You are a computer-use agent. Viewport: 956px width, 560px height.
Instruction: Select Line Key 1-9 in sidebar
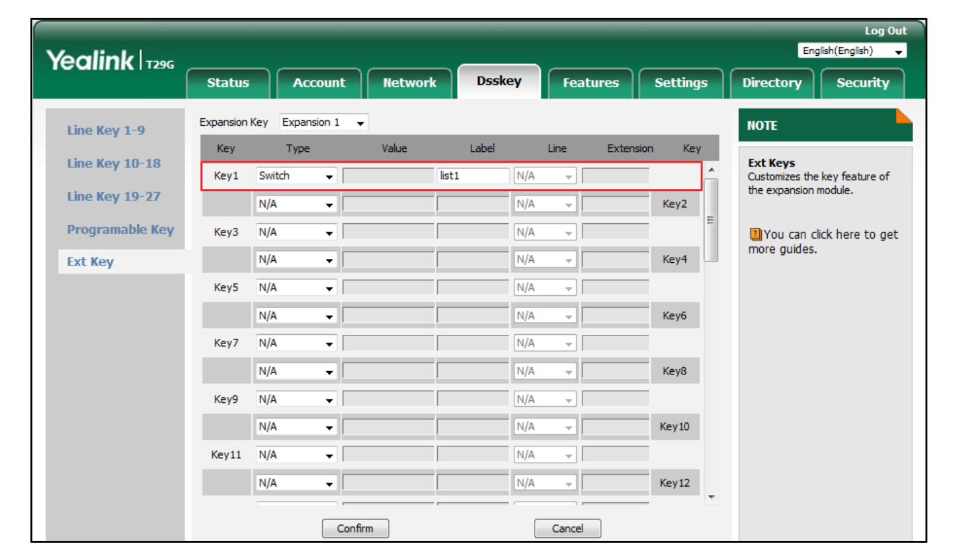[106, 130]
